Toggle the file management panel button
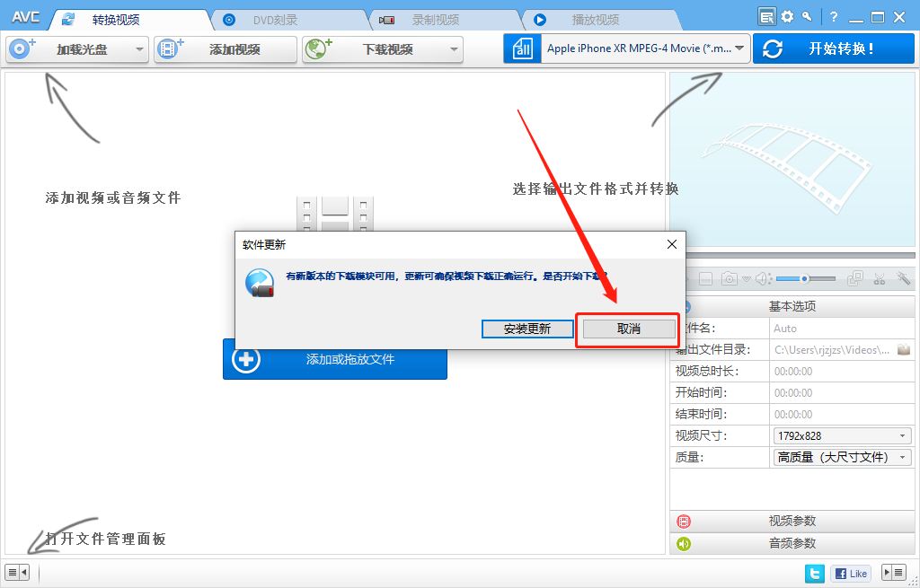Screen dimensions: 920x588 pyautogui.click(x=16, y=572)
